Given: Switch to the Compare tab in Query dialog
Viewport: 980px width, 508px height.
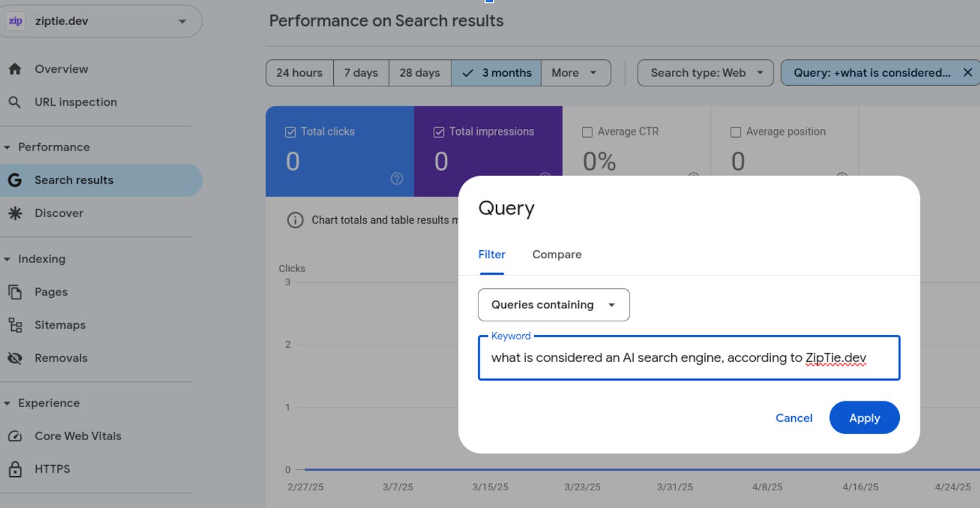Looking at the screenshot, I should pos(557,255).
